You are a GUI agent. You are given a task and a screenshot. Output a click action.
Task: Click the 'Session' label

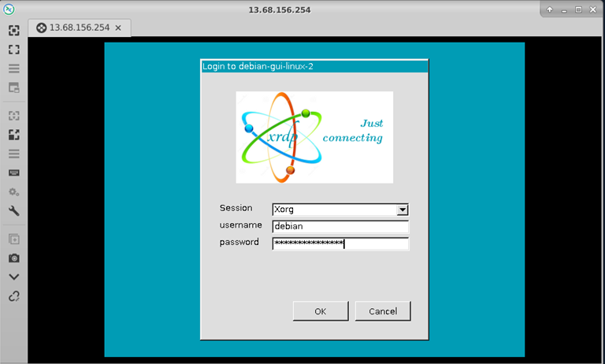(x=236, y=208)
